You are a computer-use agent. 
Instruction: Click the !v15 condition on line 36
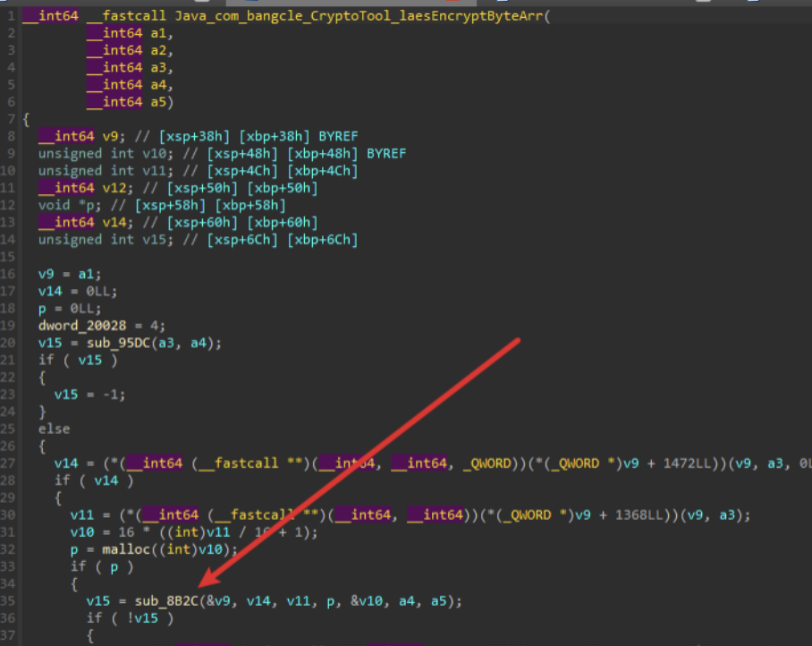142,618
